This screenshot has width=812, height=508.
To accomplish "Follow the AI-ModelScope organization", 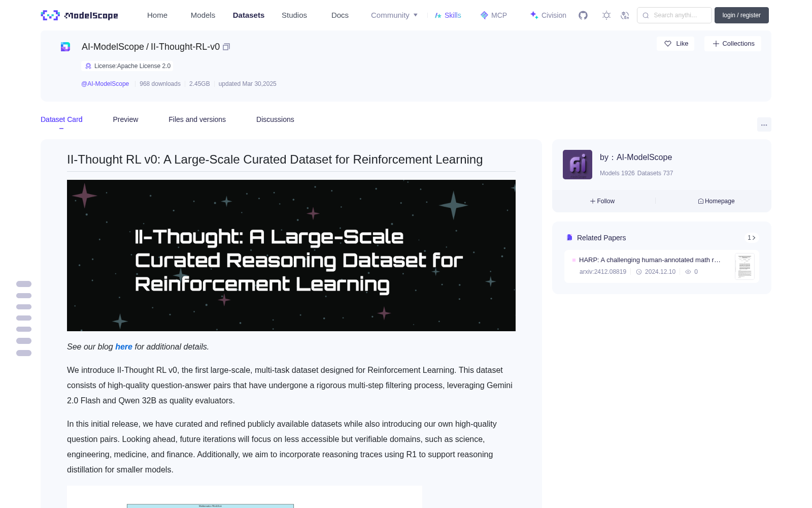I will pos(602,201).
